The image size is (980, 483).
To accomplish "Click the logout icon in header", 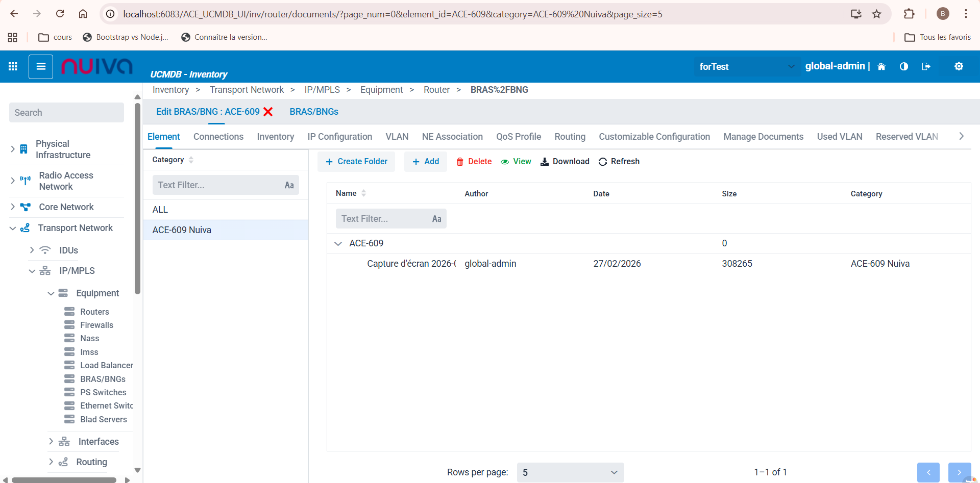I will (x=926, y=67).
